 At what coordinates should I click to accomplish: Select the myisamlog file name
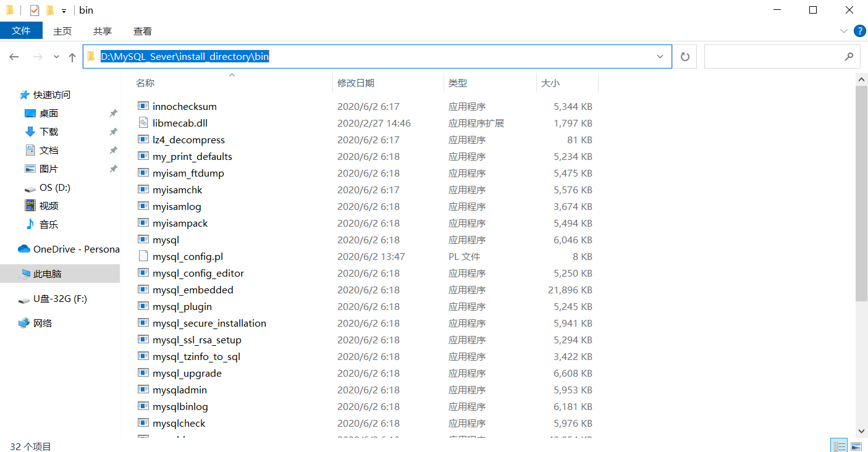[177, 206]
